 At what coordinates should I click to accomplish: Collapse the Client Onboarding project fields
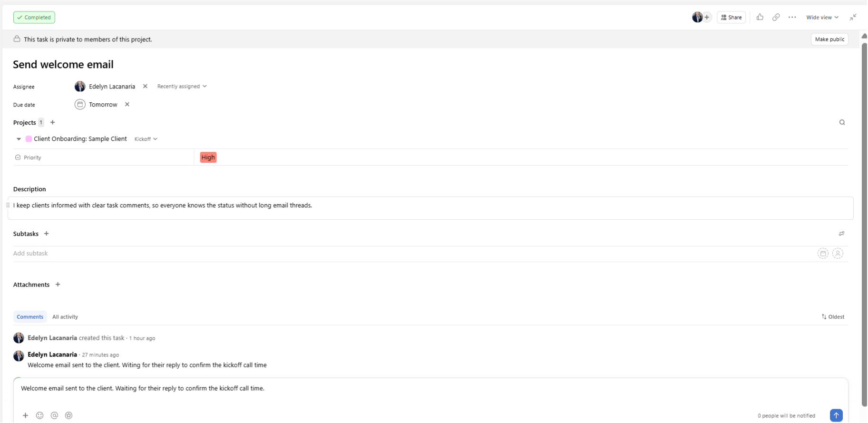[x=19, y=139]
